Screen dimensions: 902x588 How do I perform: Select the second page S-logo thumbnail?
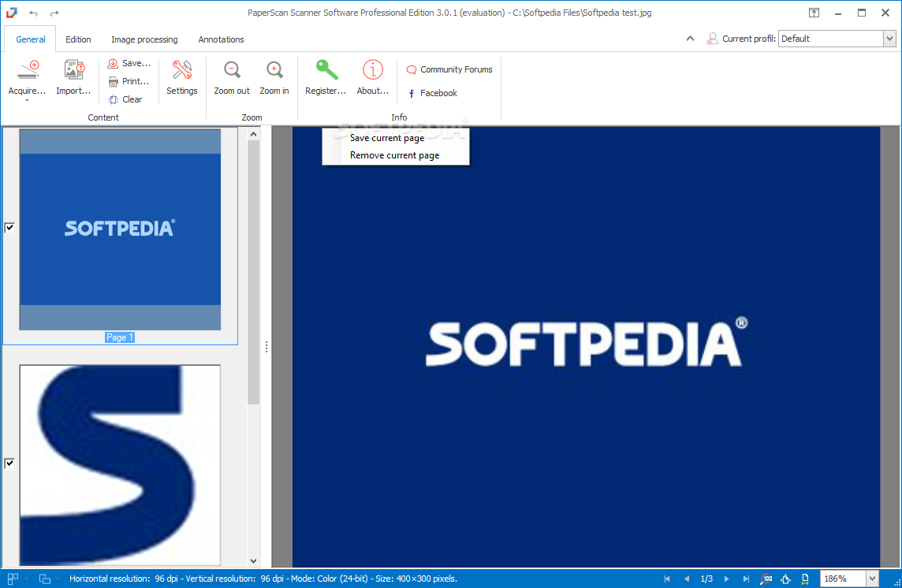click(x=120, y=466)
